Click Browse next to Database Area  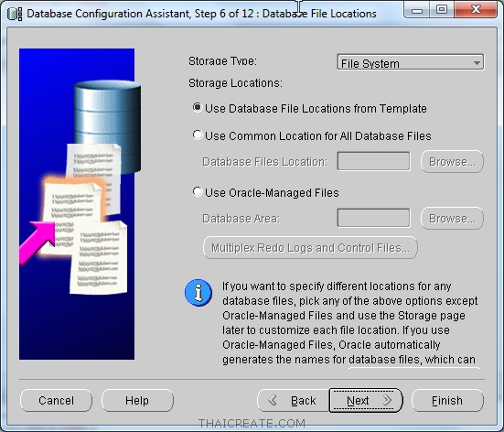[452, 219]
